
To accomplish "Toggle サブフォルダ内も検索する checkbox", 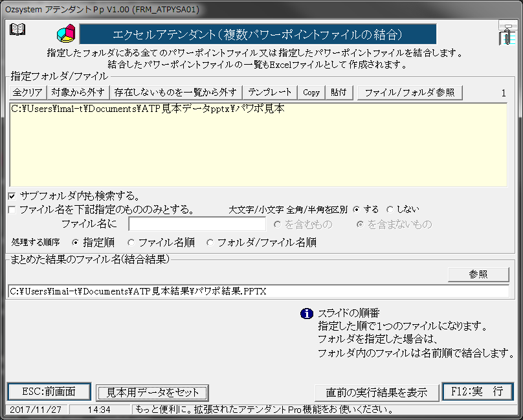I will (x=10, y=196).
